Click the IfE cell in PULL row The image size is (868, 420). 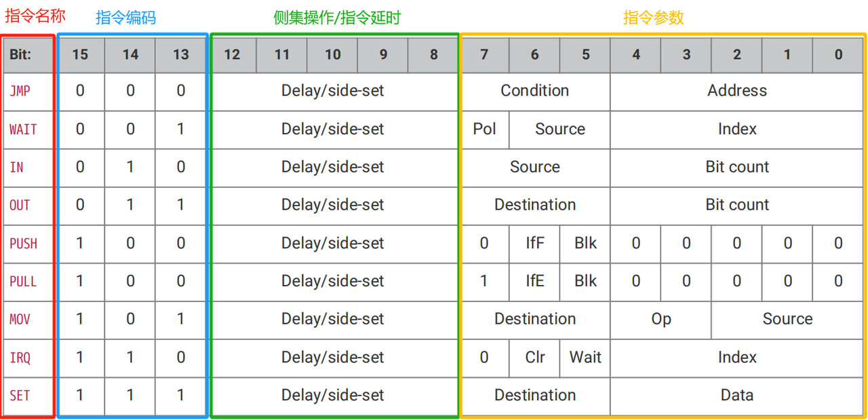[535, 281]
